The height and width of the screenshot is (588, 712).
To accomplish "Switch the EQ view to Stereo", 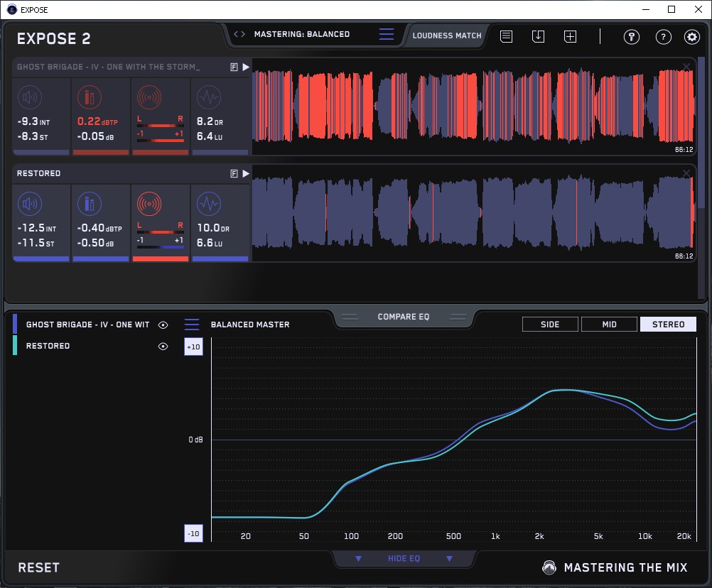I will [x=668, y=325].
